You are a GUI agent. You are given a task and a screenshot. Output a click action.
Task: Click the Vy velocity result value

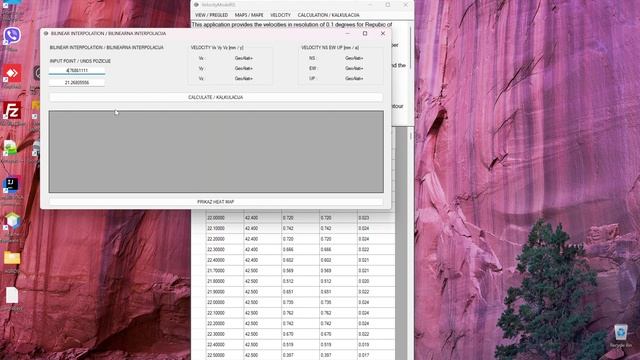click(x=244, y=69)
